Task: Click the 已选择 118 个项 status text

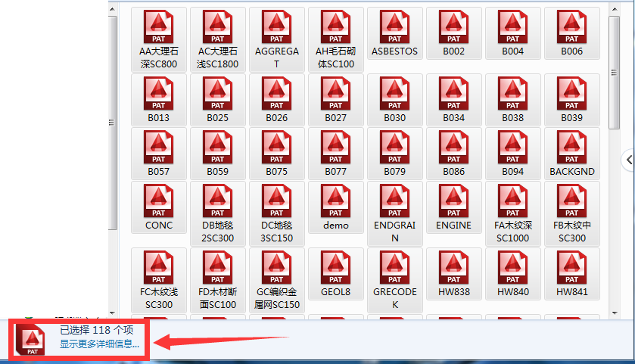Action: coord(96,330)
